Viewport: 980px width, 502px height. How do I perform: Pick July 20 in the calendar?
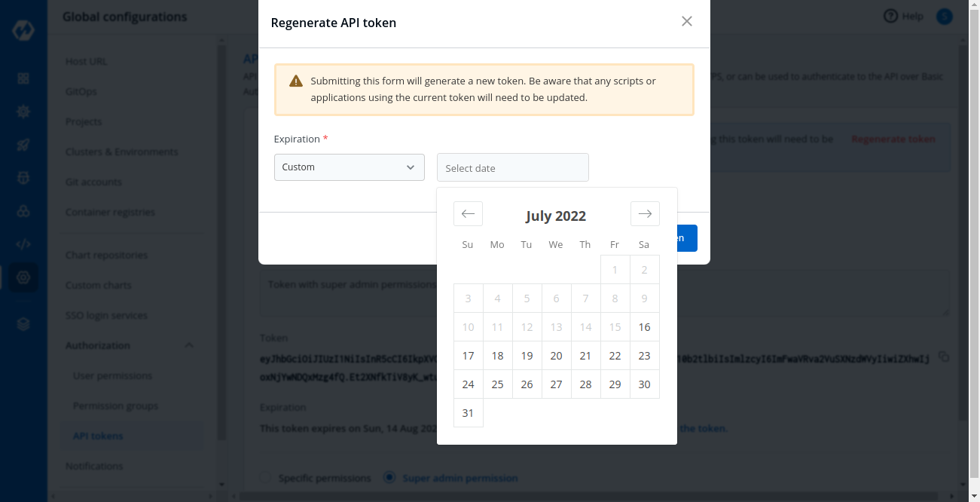[x=556, y=356]
